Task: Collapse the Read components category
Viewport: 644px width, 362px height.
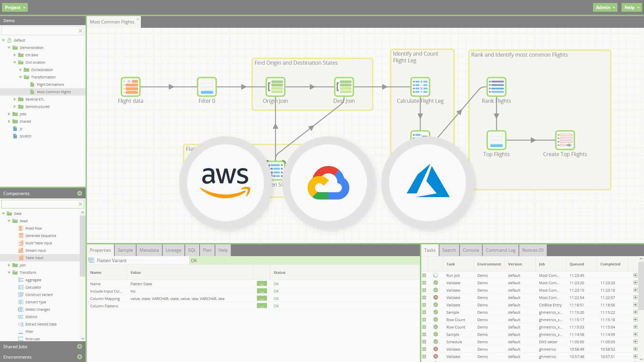Action: (9, 221)
